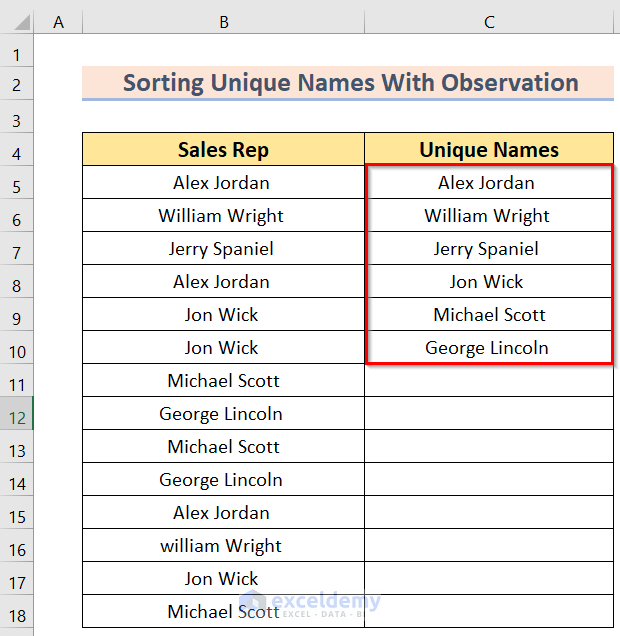Select column C header
The width and height of the screenshot is (620, 636).
coord(489,21)
